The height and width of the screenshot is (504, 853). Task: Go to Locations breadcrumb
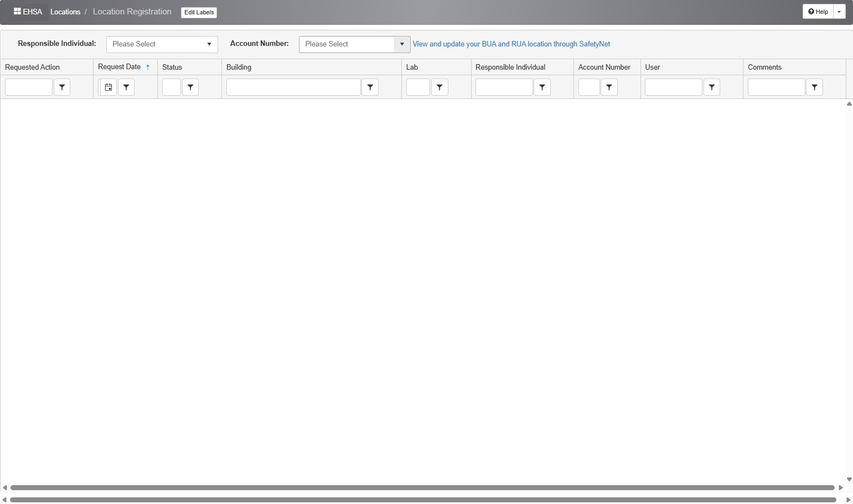click(65, 12)
